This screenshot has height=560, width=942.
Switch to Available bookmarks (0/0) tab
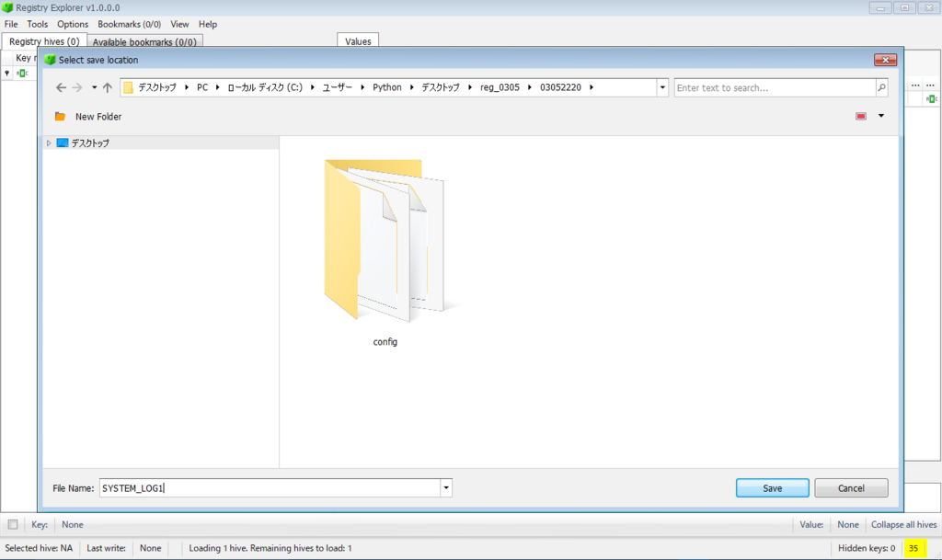pyautogui.click(x=144, y=42)
